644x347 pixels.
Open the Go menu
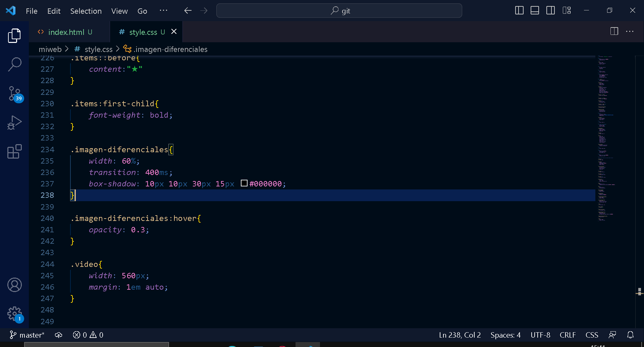tap(142, 11)
